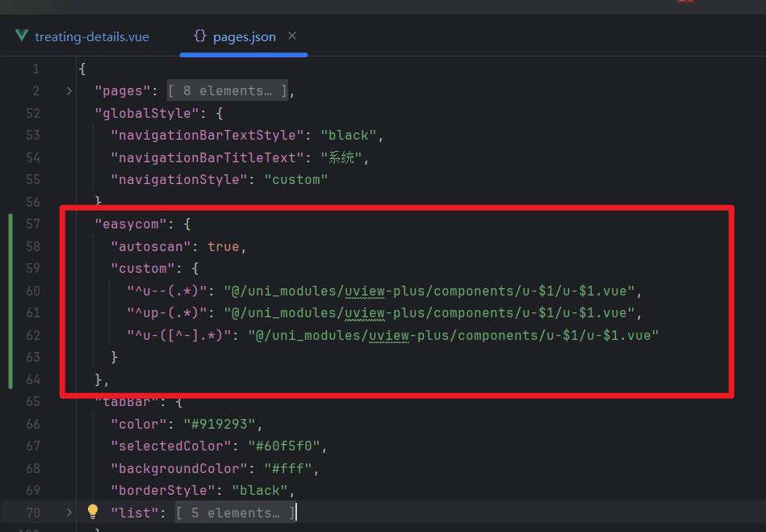Select the pages.json editor tab
766x532 pixels.
(244, 36)
